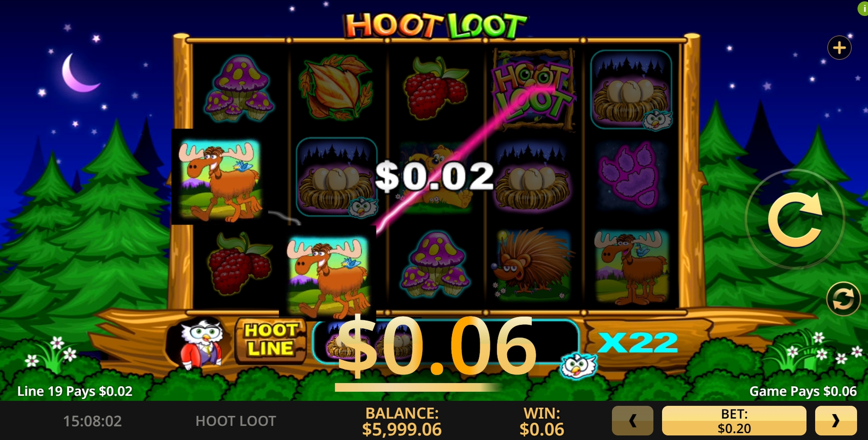Viewport: 868px width, 440px height.
Task: Click the Hoot Loot wild symbol
Action: [533, 90]
